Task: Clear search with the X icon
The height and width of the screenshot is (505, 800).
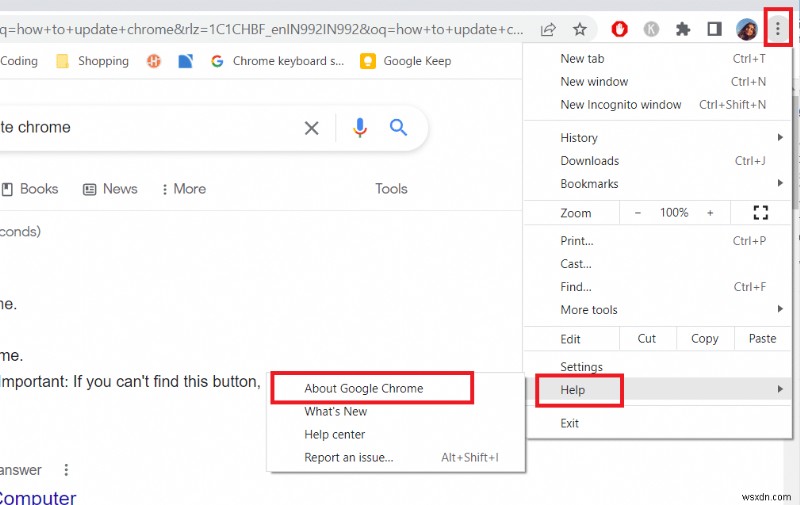Action: point(312,128)
